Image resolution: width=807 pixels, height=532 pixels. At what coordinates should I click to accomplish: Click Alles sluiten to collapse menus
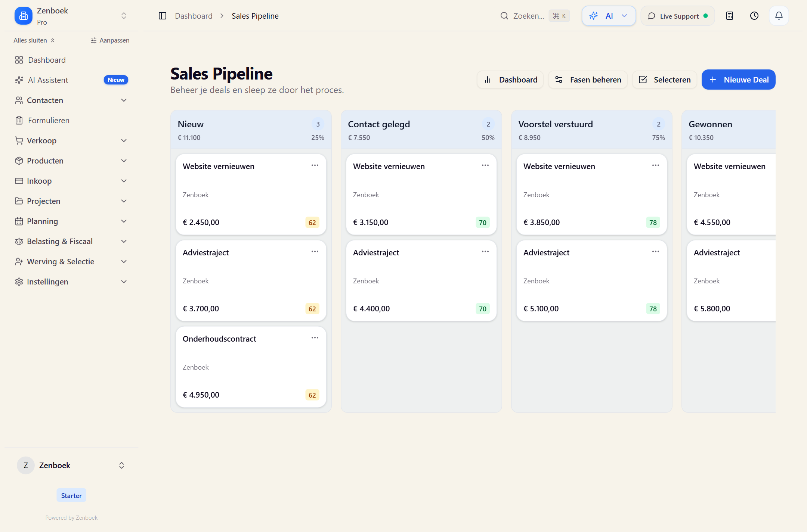[34, 40]
